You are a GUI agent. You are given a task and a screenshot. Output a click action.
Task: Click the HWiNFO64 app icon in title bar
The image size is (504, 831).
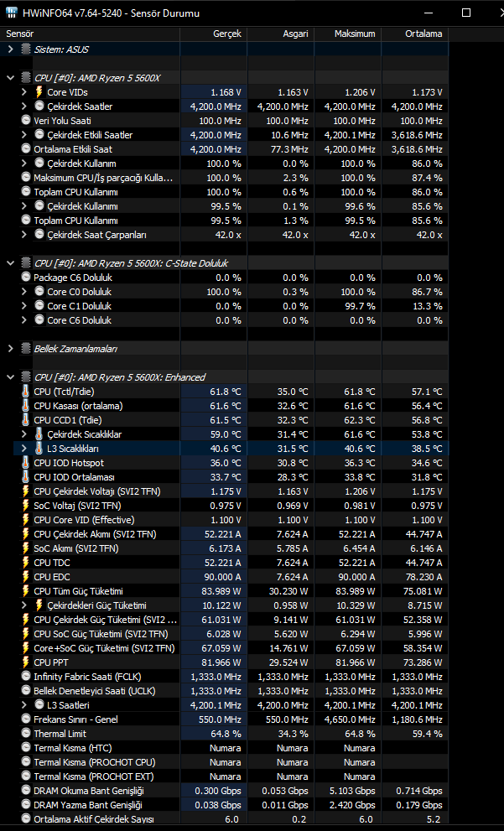[x=13, y=13]
